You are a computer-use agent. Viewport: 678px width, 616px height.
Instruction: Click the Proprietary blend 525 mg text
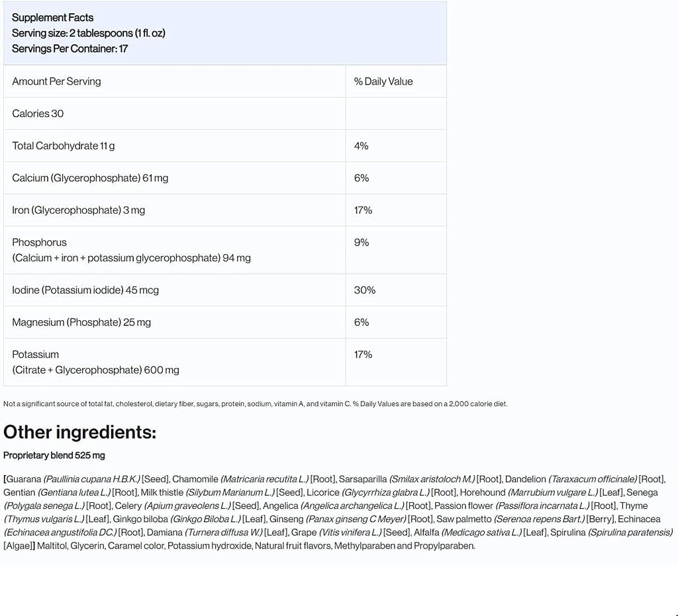[54, 455]
